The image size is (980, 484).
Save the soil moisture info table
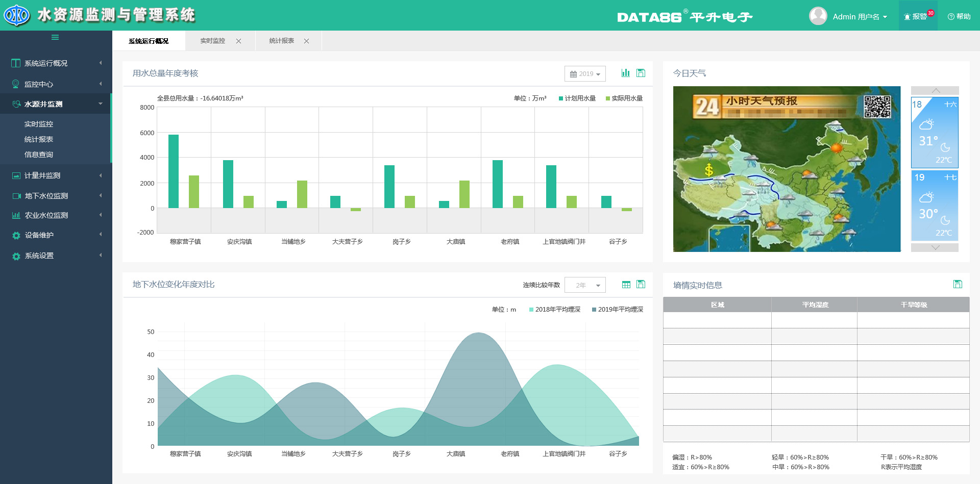point(958,285)
